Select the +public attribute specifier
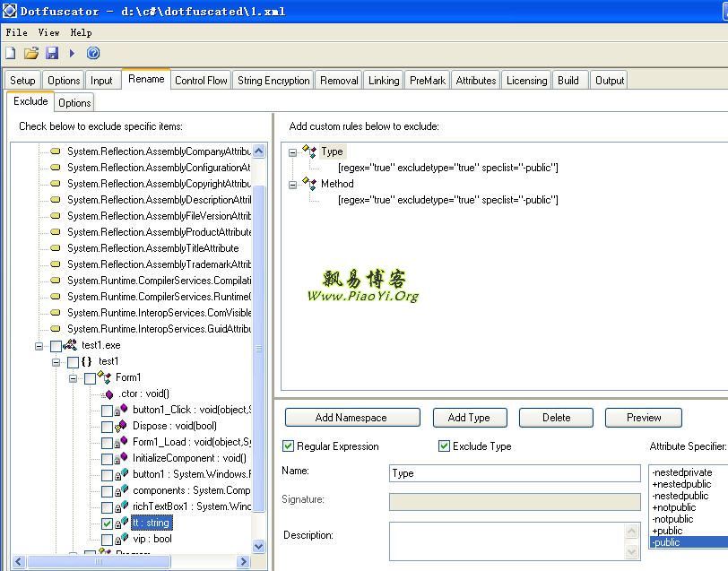The image size is (728, 571). point(667,531)
